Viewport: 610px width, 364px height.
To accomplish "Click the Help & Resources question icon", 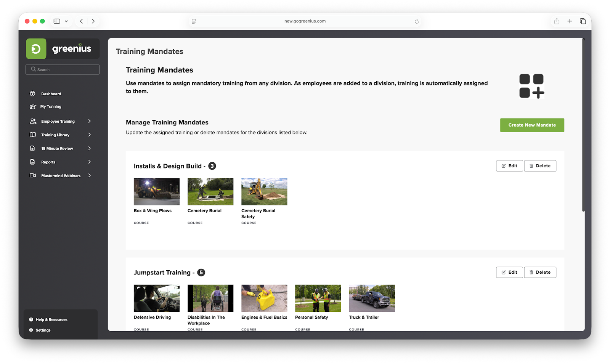I will (31, 319).
